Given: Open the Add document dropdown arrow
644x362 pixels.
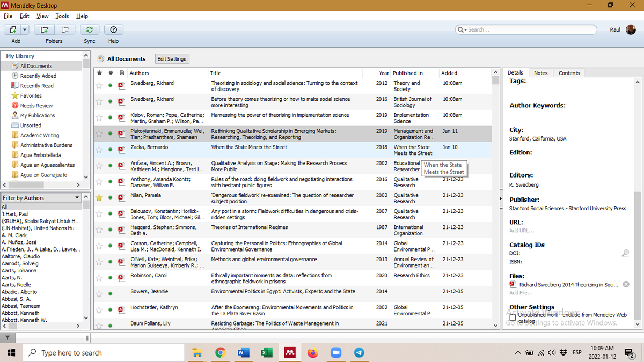Looking at the screenshot, I should point(25,29).
